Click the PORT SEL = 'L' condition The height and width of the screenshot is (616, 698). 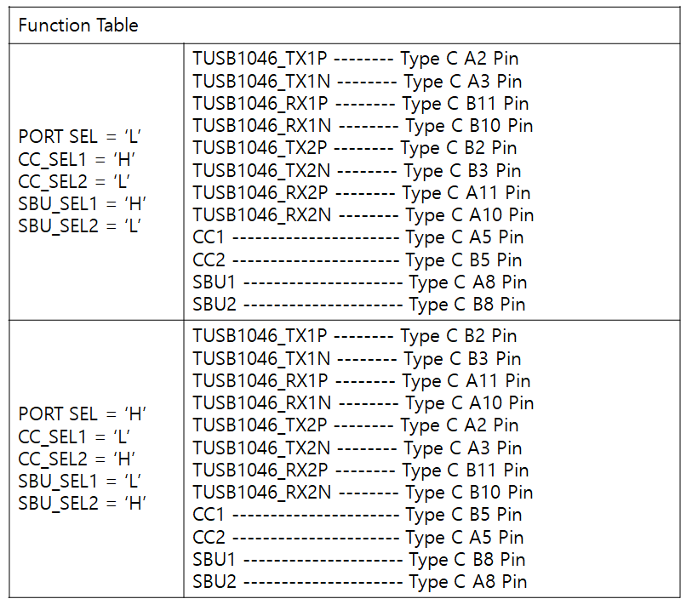point(79,136)
